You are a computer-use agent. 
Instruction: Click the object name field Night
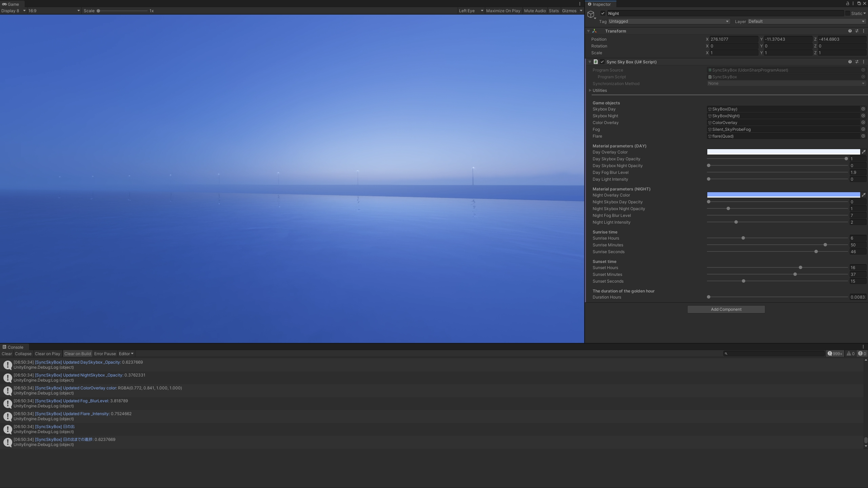(x=725, y=13)
